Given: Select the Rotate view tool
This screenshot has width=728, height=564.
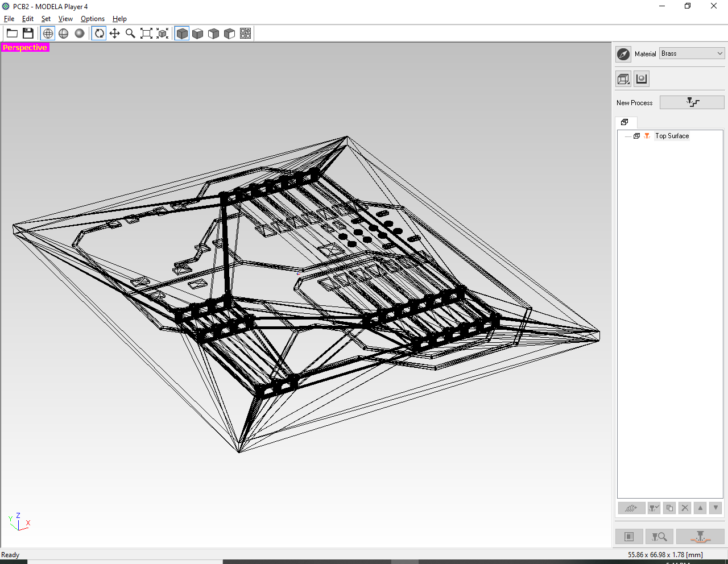Looking at the screenshot, I should 98,33.
